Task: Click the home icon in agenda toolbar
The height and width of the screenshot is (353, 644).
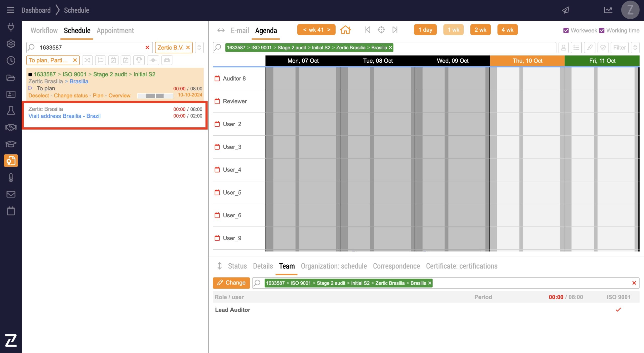Action: point(345,30)
